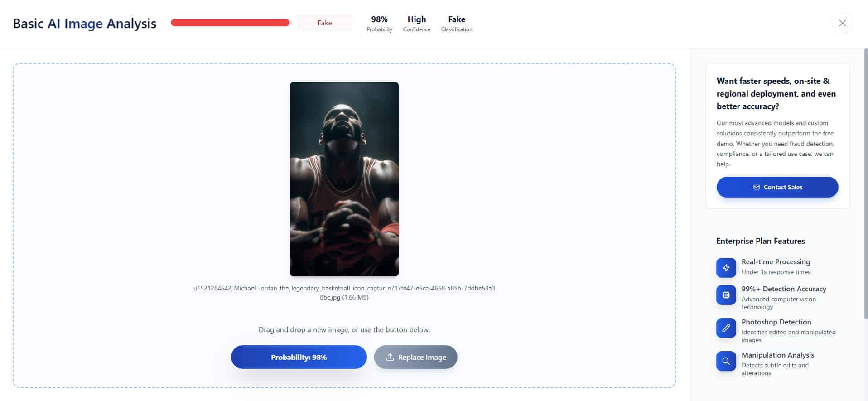The width and height of the screenshot is (868, 401).
Task: Click the Manipulation Analysis magnifier icon
Action: 726,361
